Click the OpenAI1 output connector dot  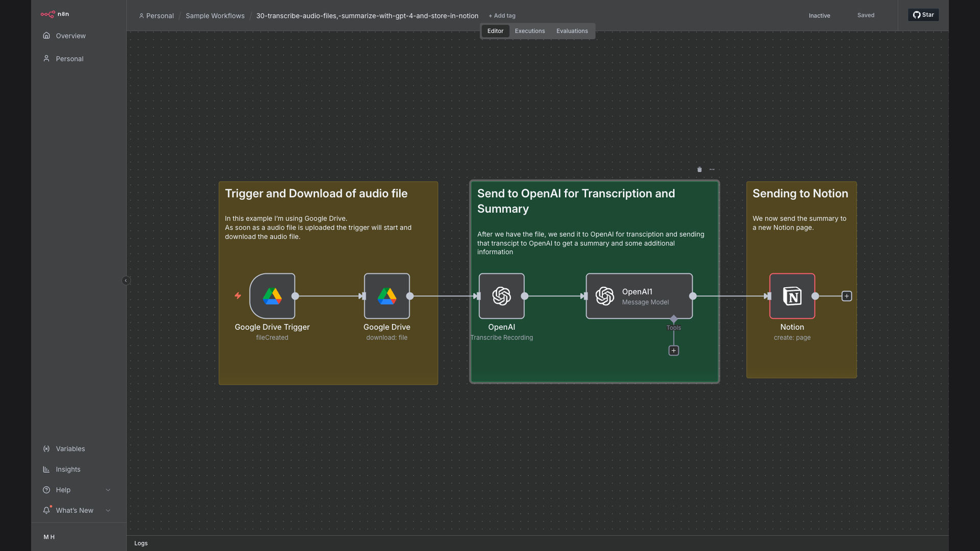point(693,296)
